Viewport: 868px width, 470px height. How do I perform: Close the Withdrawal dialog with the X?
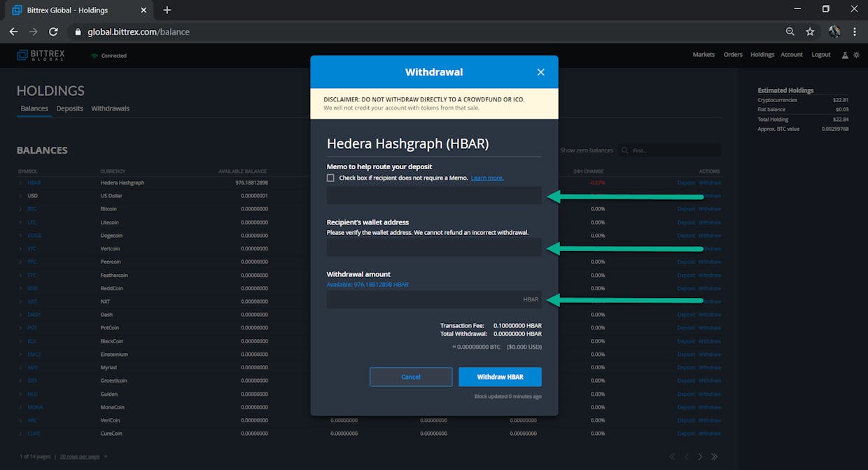point(540,72)
